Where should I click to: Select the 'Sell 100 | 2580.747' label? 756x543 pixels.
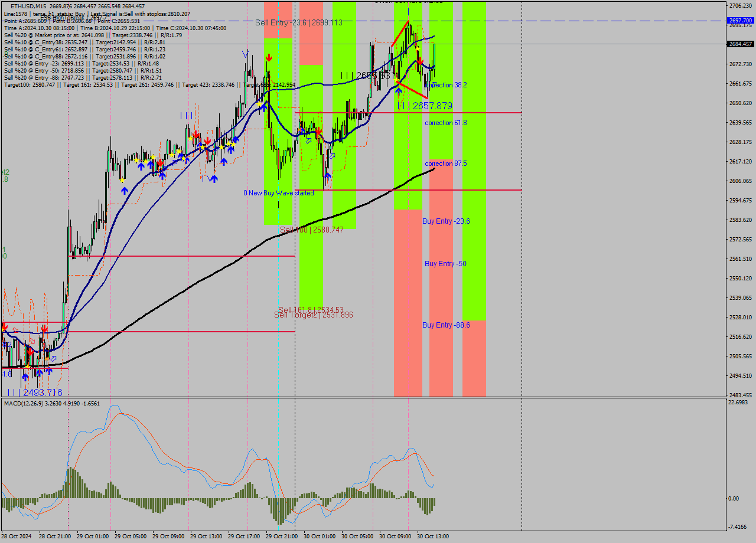(312, 230)
